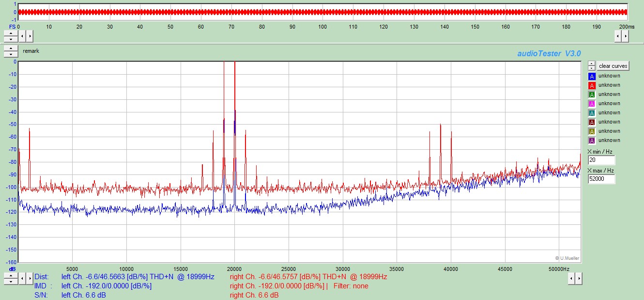Click the audioTester V3.0 title link
The image size is (644, 300).
coord(549,53)
